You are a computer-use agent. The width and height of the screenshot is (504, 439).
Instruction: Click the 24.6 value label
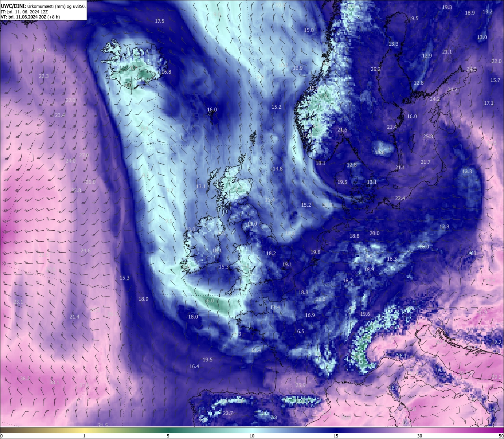85,251
